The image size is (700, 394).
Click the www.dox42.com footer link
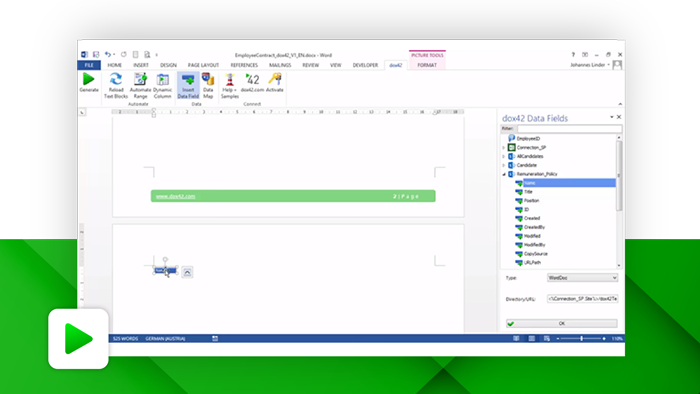[175, 196]
